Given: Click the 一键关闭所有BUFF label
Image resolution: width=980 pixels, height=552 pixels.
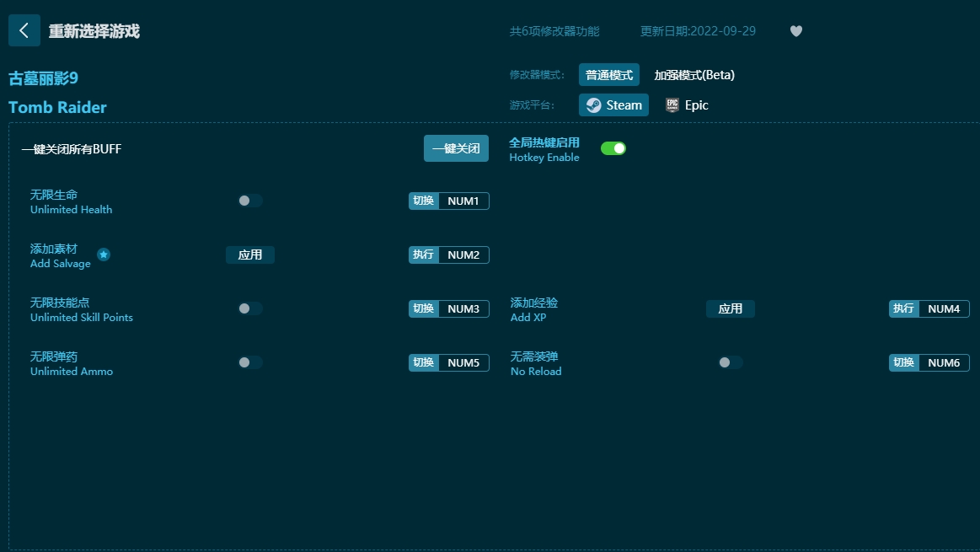Looking at the screenshot, I should (x=72, y=149).
